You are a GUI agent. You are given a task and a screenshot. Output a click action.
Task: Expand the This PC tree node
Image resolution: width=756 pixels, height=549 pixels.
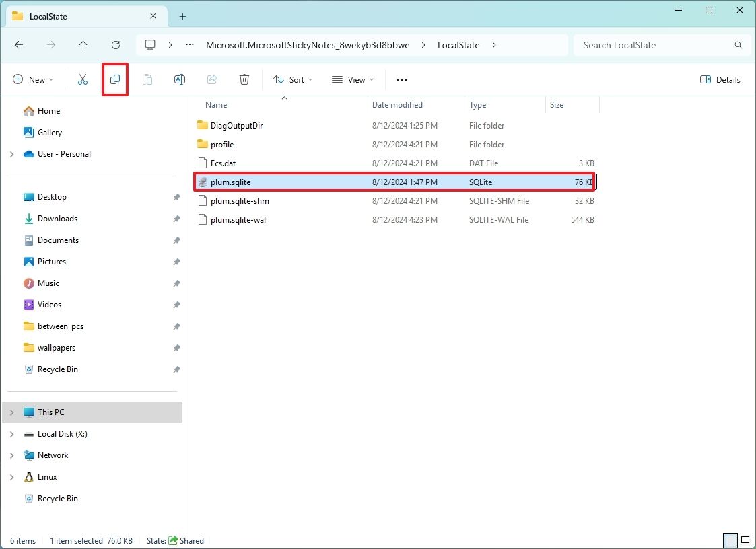(x=11, y=412)
